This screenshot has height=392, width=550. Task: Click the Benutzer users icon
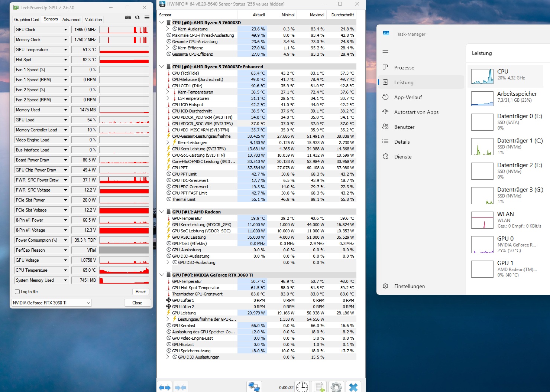pos(385,127)
